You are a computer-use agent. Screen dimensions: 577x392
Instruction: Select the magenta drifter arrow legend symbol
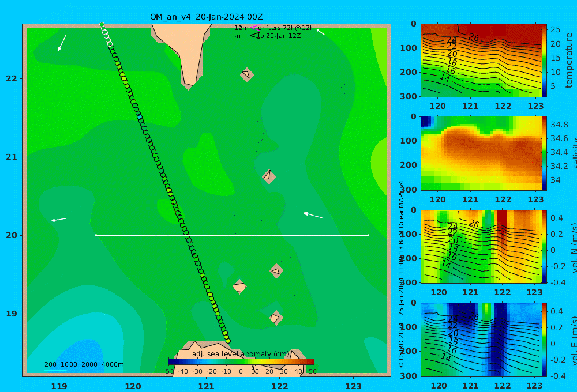click(254, 28)
